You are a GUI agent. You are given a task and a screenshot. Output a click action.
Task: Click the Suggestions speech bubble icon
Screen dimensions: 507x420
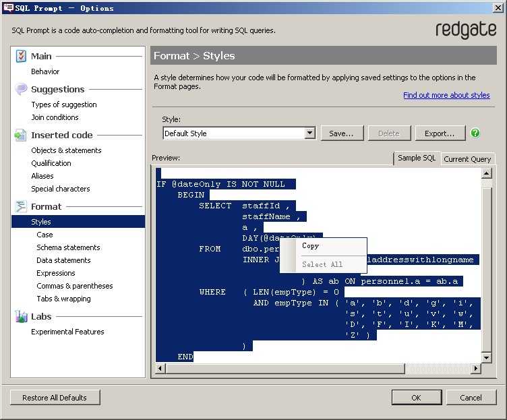21,89
